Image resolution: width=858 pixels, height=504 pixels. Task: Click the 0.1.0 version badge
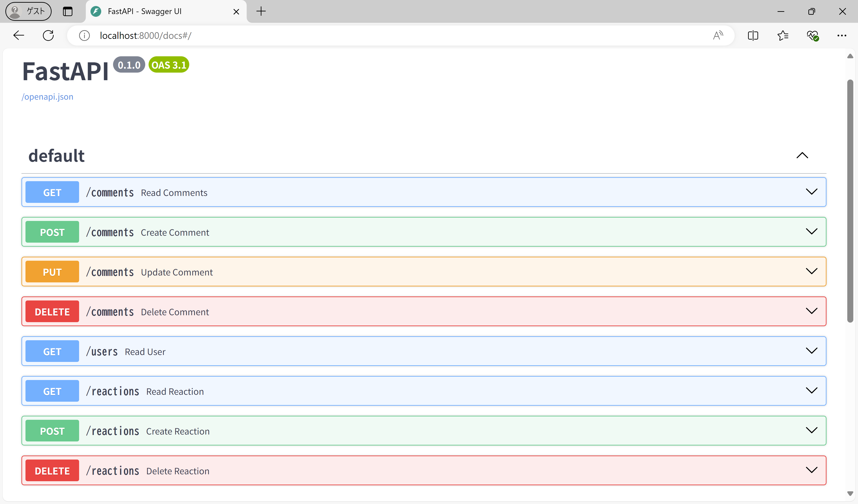(129, 65)
